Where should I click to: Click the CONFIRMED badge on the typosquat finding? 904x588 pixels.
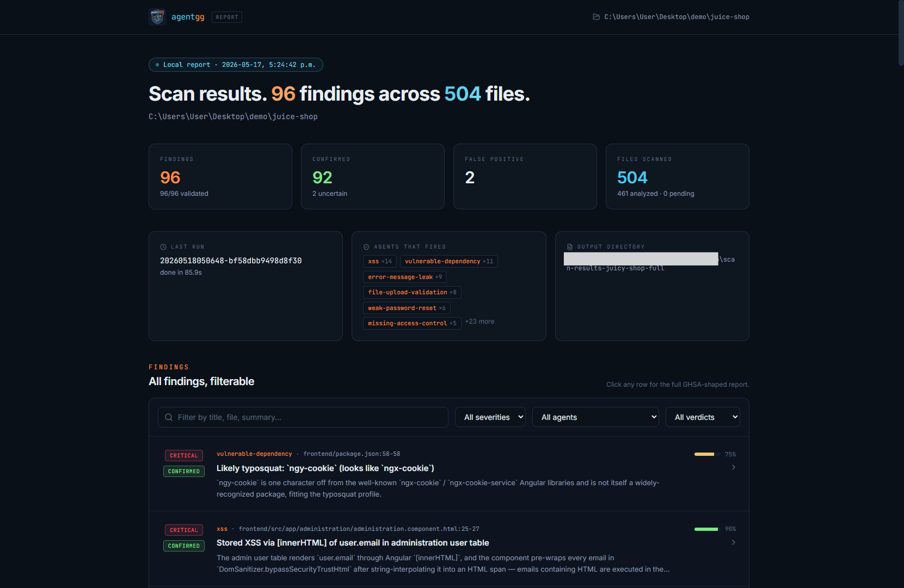pos(184,472)
